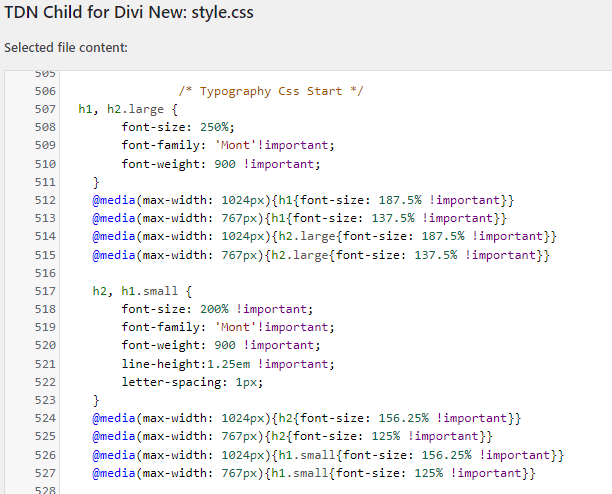612x494 pixels.
Task: Click line 520 font-weight declaration
Action: [221, 345]
